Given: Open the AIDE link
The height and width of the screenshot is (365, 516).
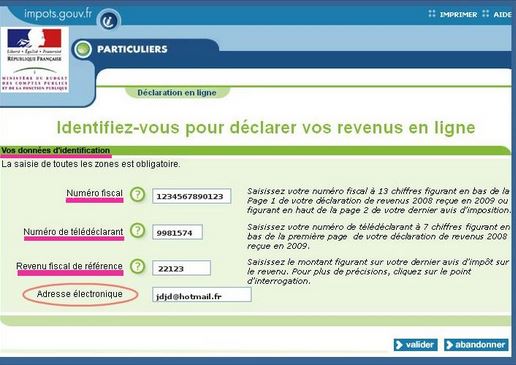Looking at the screenshot, I should [502, 15].
